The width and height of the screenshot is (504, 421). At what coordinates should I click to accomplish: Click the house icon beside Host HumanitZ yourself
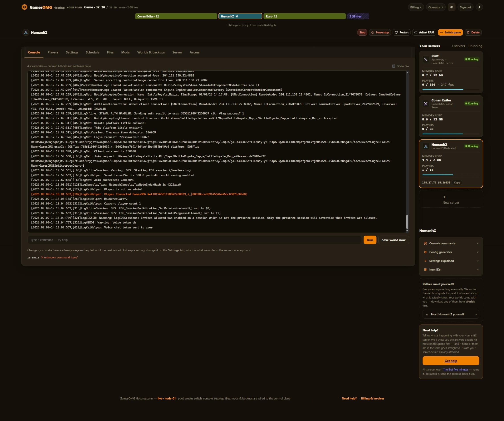point(427,314)
